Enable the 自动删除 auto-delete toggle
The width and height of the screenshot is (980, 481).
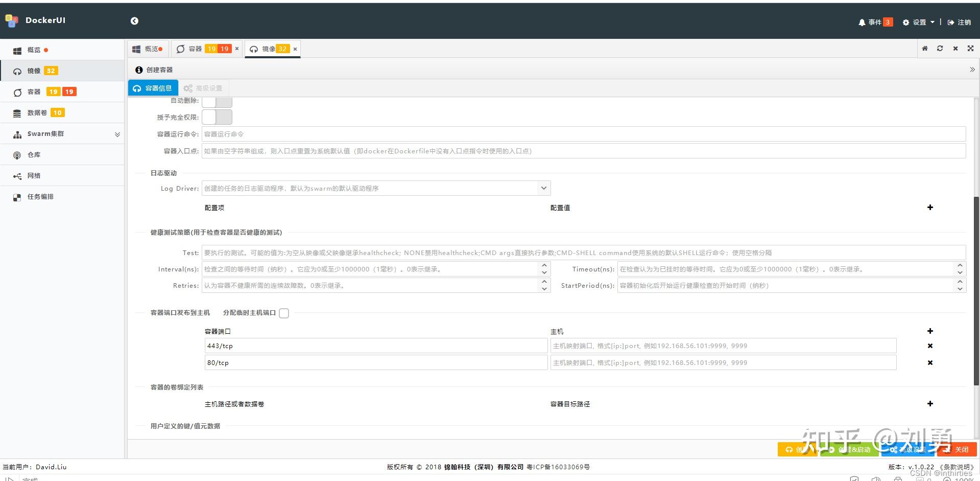217,101
